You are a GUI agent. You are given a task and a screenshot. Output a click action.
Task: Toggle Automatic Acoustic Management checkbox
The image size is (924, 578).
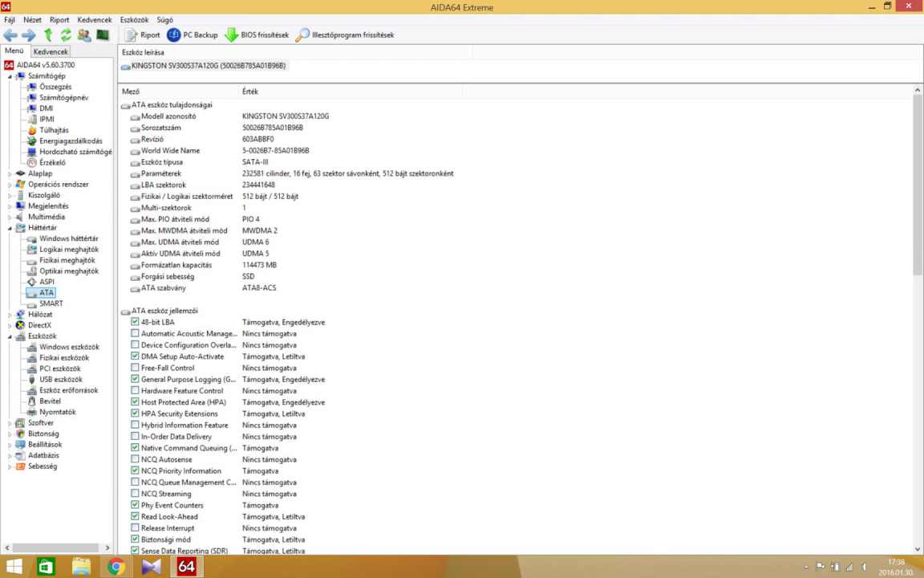(135, 333)
